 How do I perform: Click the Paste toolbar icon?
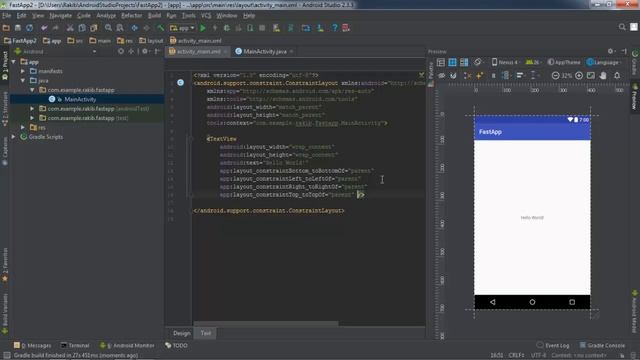pyautogui.click(x=93, y=28)
